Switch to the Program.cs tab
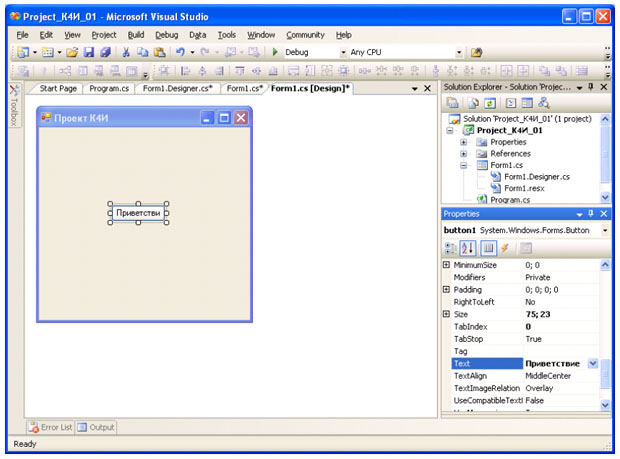Screen dimensions: 620x459 point(109,89)
